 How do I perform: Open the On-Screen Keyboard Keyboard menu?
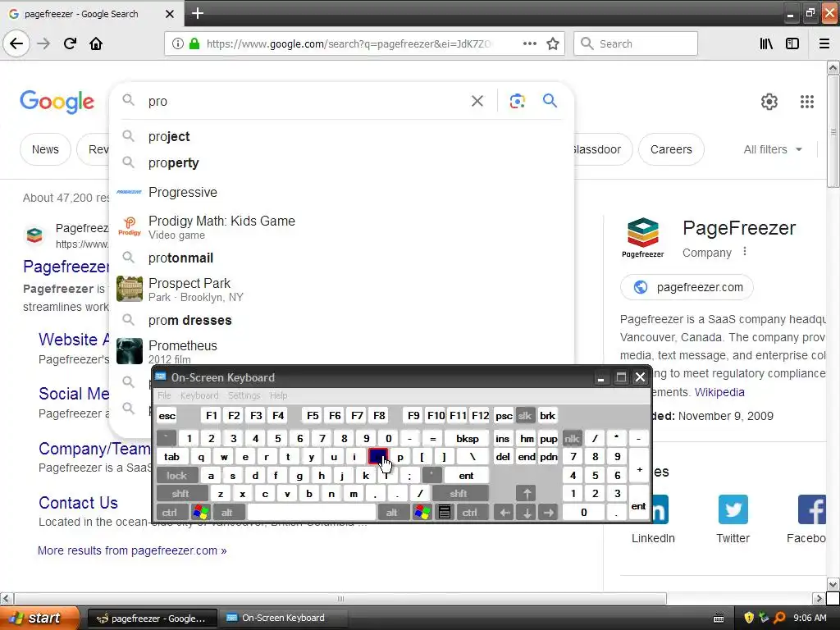point(199,395)
